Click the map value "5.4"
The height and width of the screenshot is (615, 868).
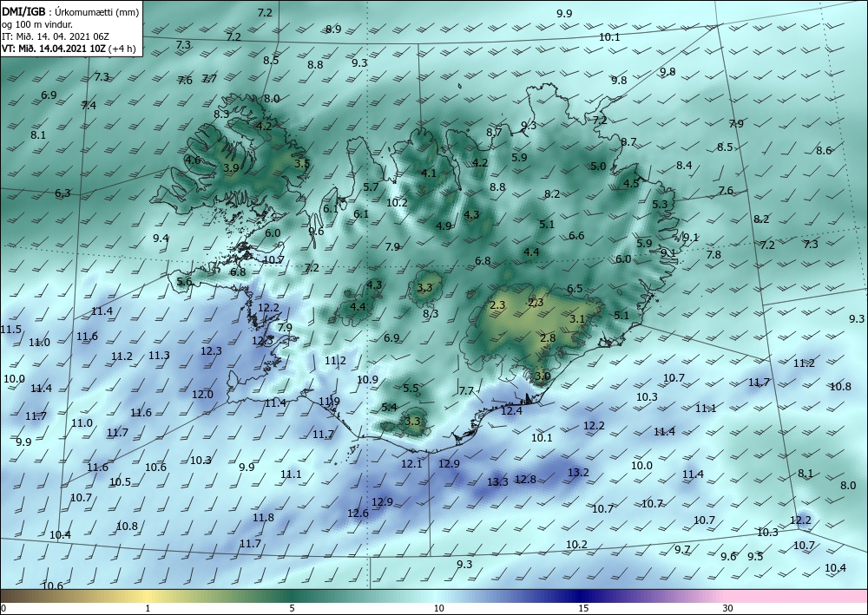click(389, 408)
